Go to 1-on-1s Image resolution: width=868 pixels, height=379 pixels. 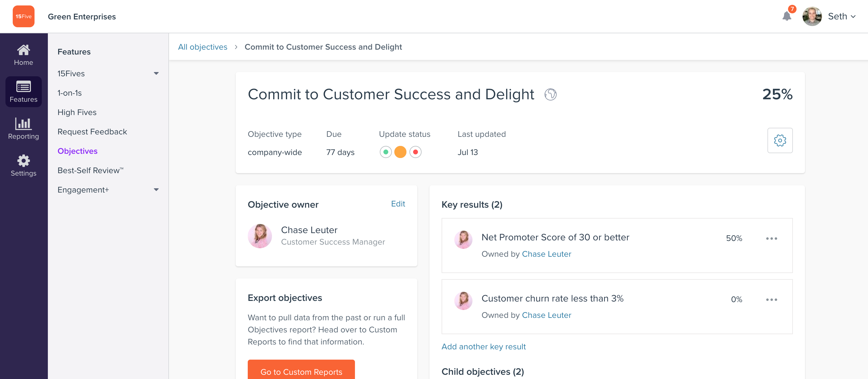pos(70,93)
